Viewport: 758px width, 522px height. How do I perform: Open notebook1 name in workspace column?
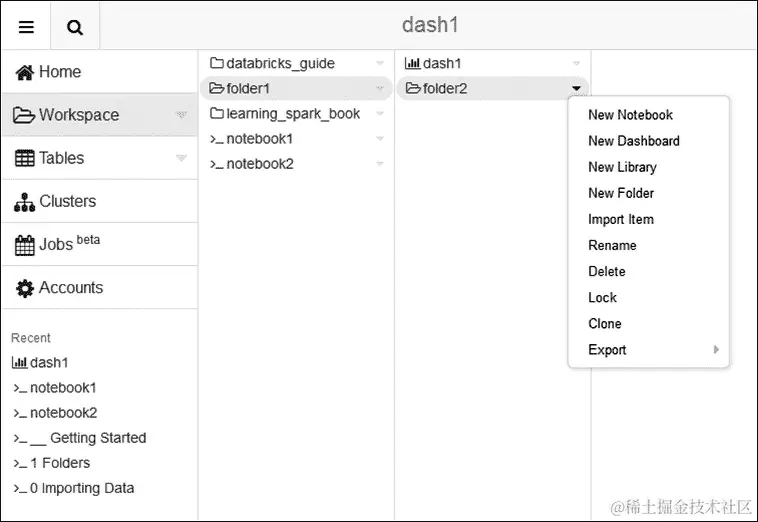pos(260,139)
